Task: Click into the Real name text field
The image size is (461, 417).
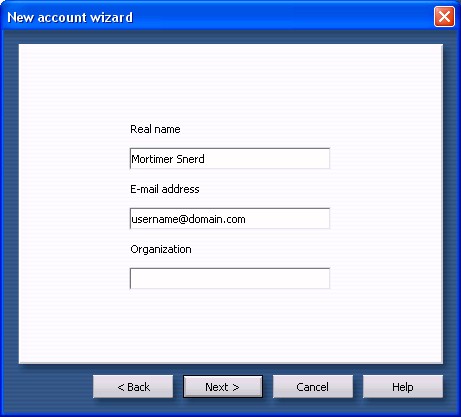Action: click(230, 159)
